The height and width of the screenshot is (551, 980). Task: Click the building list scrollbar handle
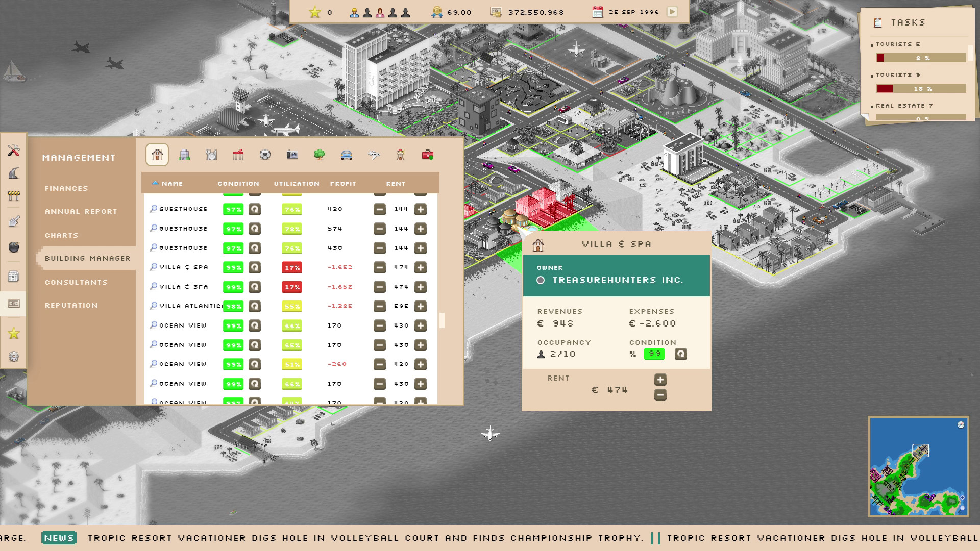pos(442,320)
